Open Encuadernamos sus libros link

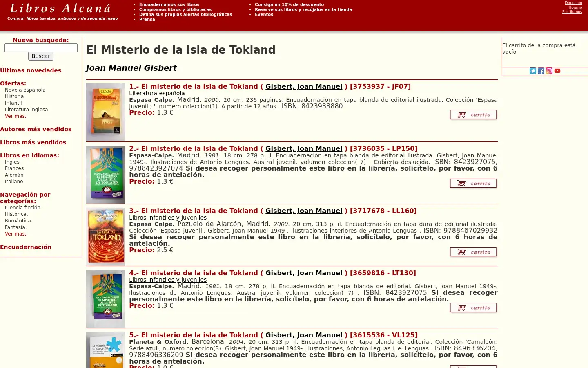click(169, 5)
